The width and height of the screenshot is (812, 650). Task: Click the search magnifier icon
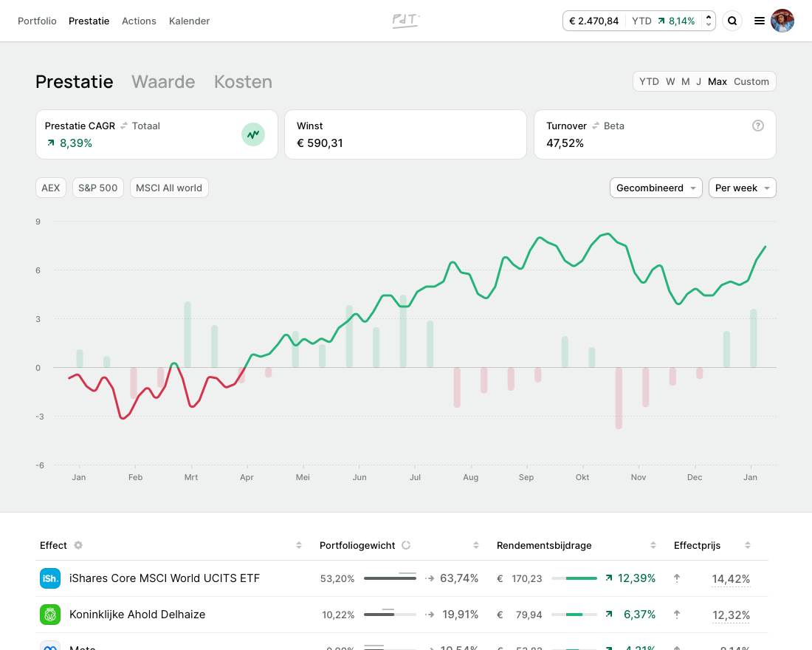tap(732, 21)
